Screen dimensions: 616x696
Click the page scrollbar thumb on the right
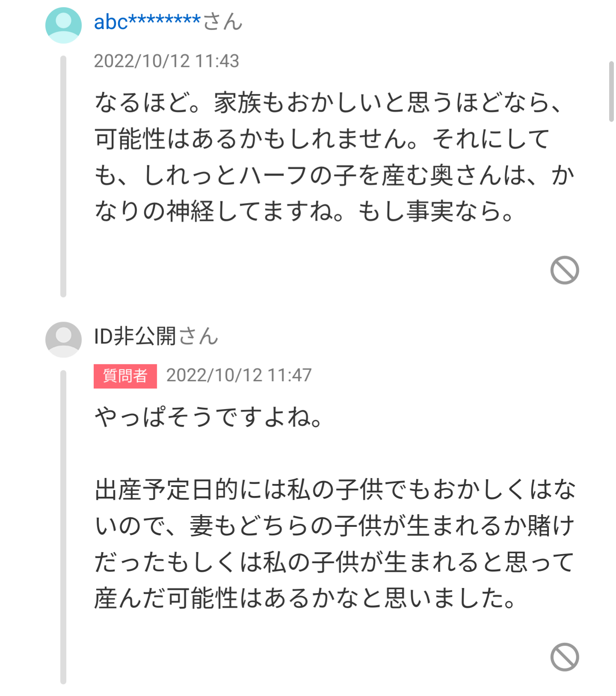(x=611, y=92)
